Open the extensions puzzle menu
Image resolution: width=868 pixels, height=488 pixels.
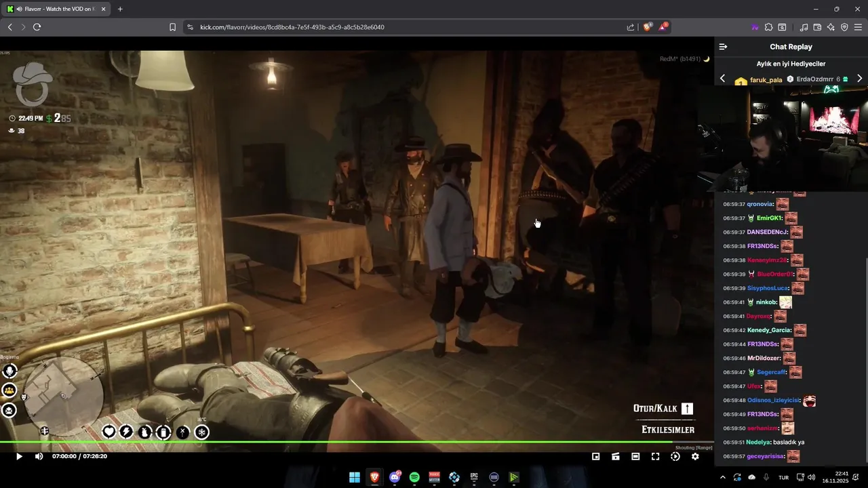(768, 27)
